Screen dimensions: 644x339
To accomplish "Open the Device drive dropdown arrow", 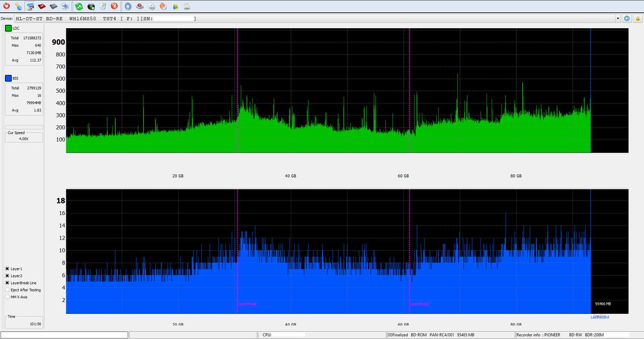I will [x=618, y=19].
